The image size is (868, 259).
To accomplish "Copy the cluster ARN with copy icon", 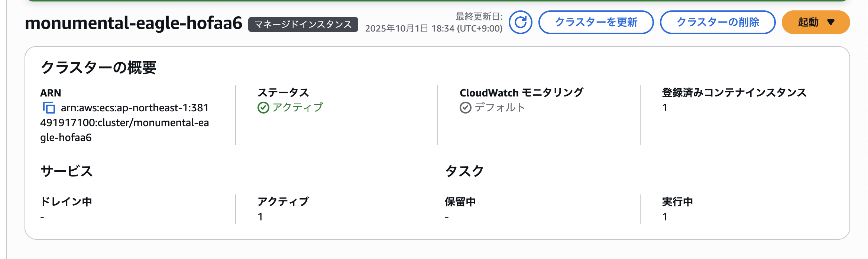I will [x=49, y=108].
